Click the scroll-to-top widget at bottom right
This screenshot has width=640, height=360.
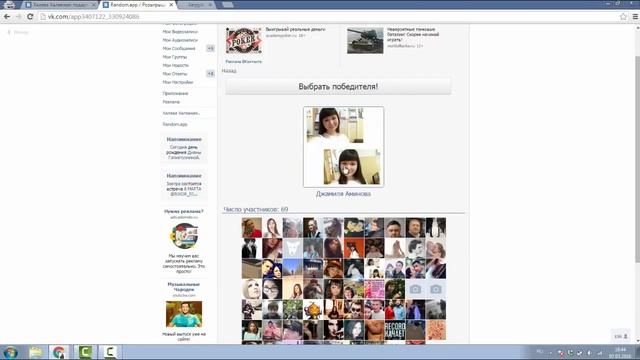[621, 336]
